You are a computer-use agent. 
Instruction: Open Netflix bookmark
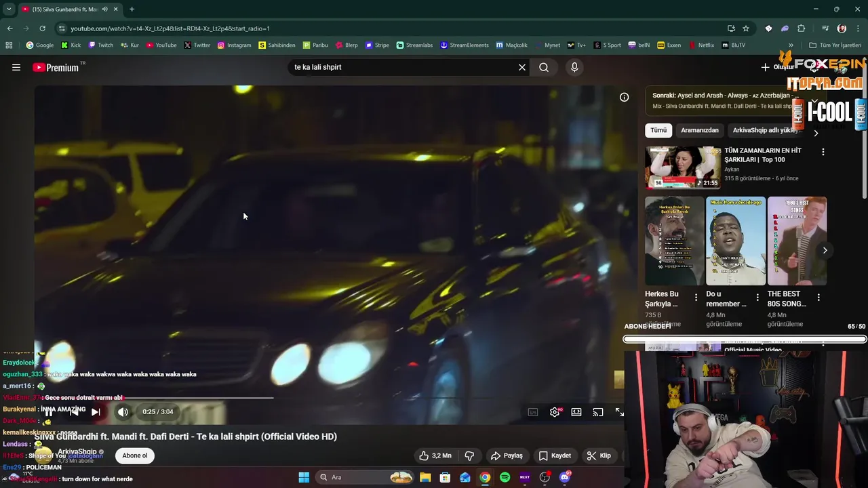(x=701, y=45)
